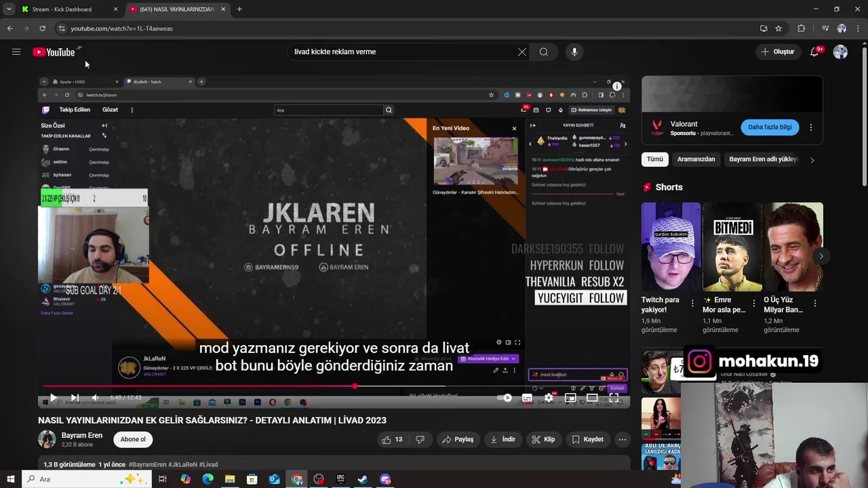
Task: Clear the search box text
Action: [522, 52]
